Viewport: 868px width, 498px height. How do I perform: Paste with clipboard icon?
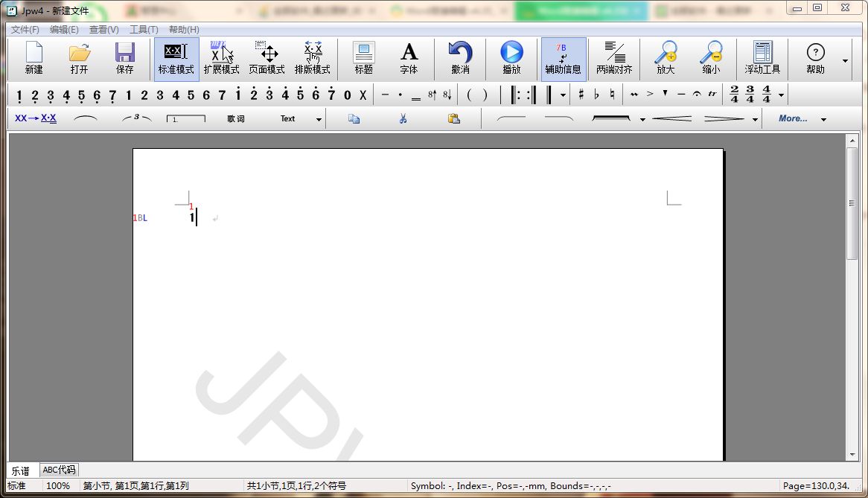pos(454,118)
